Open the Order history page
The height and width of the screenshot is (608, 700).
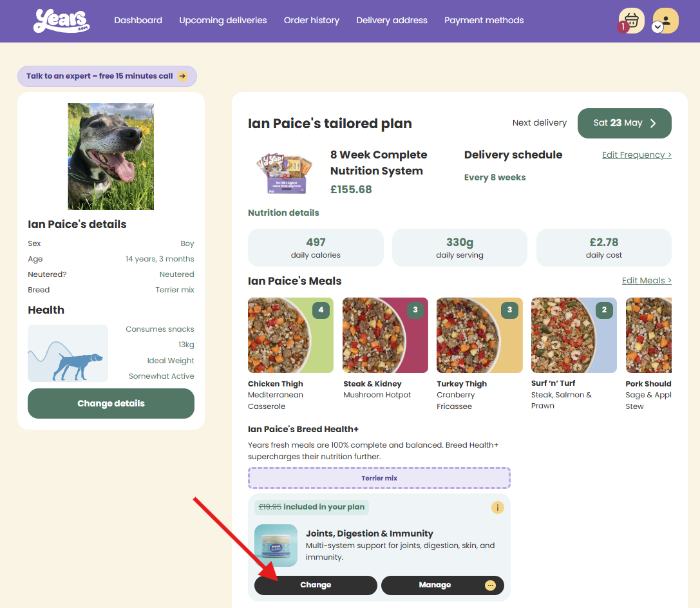pyautogui.click(x=312, y=21)
